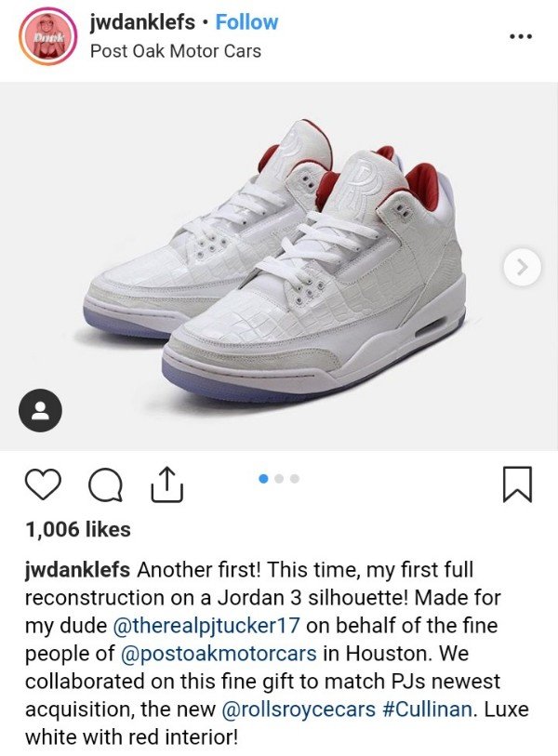Open the @rollsroycecars mention
Screen dimensions: 558x756
[299, 710]
